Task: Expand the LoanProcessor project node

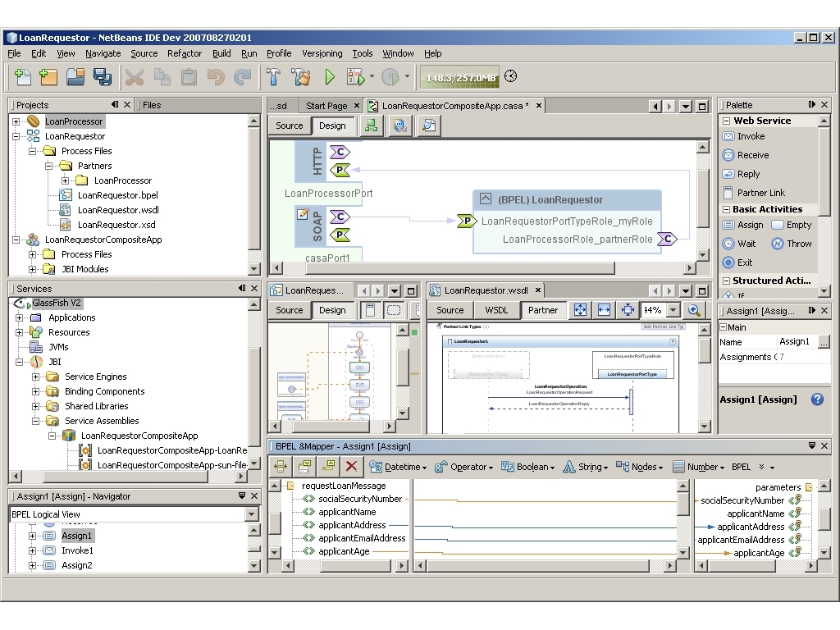Action: [16, 121]
